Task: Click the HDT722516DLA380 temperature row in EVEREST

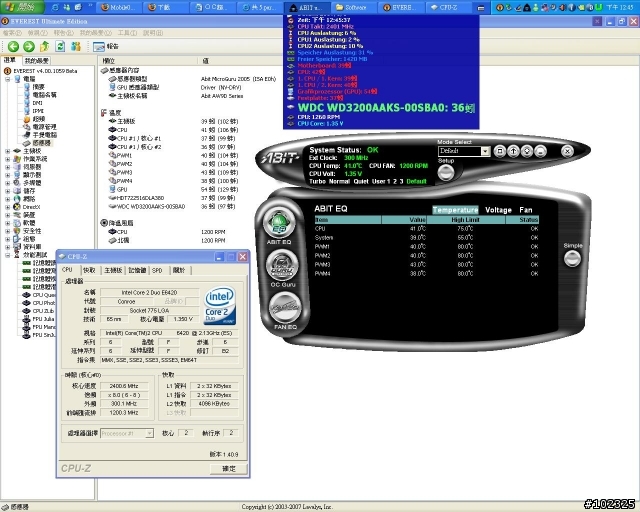Action: [173, 198]
